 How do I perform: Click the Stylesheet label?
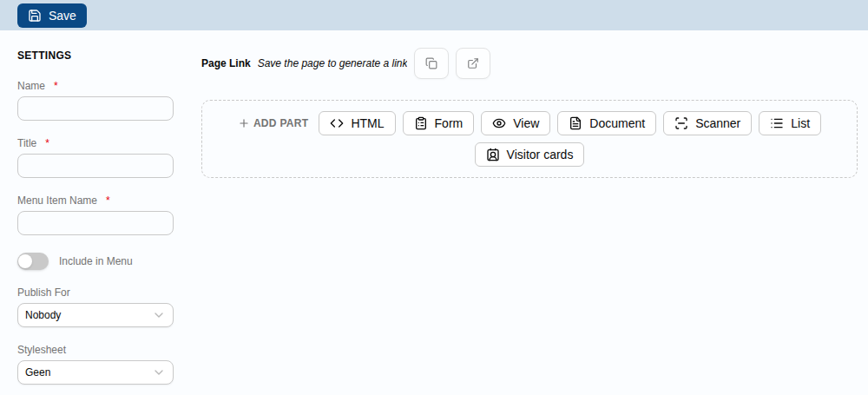[42, 350]
